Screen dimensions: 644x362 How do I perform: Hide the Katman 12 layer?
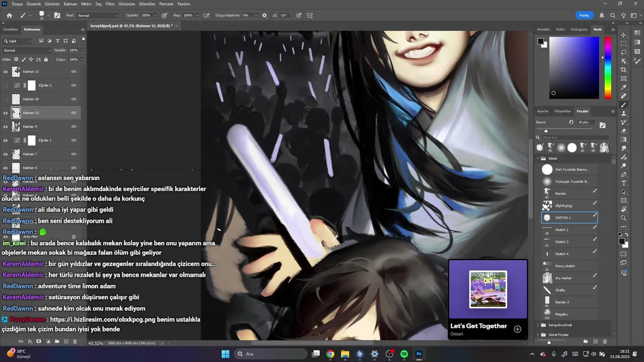pyautogui.click(x=6, y=113)
